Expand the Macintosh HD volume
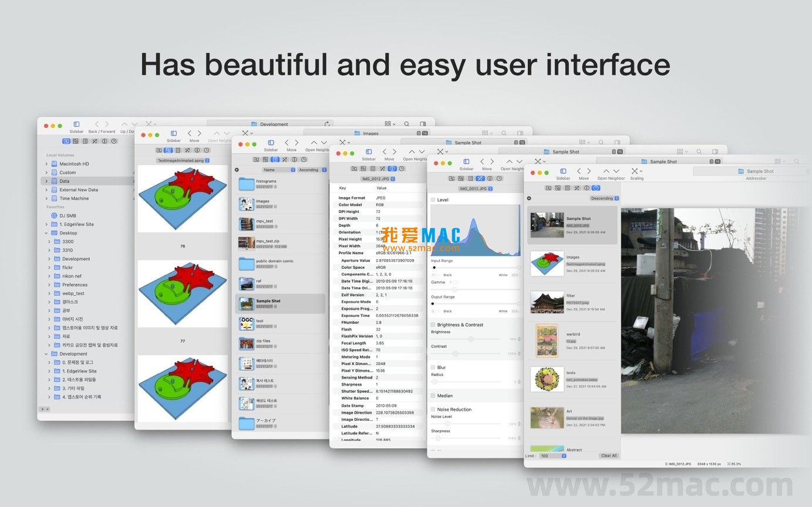This screenshot has width=812, height=507. [46, 164]
